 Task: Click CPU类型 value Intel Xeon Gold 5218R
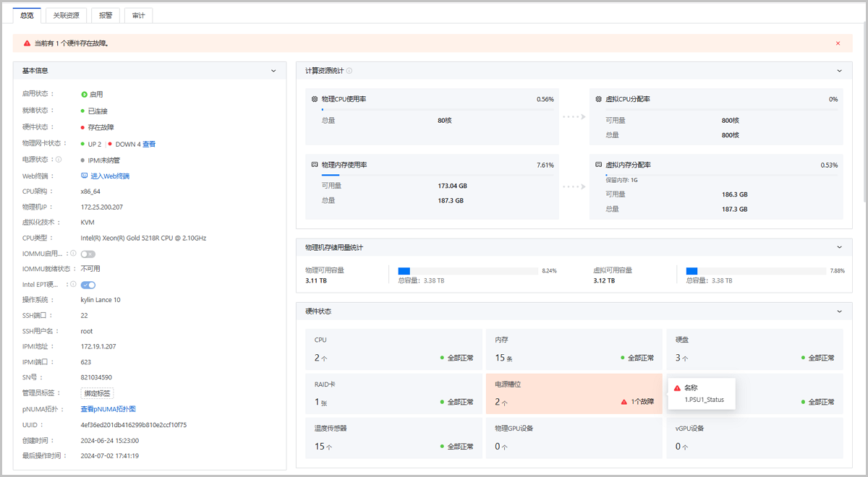[x=143, y=238]
